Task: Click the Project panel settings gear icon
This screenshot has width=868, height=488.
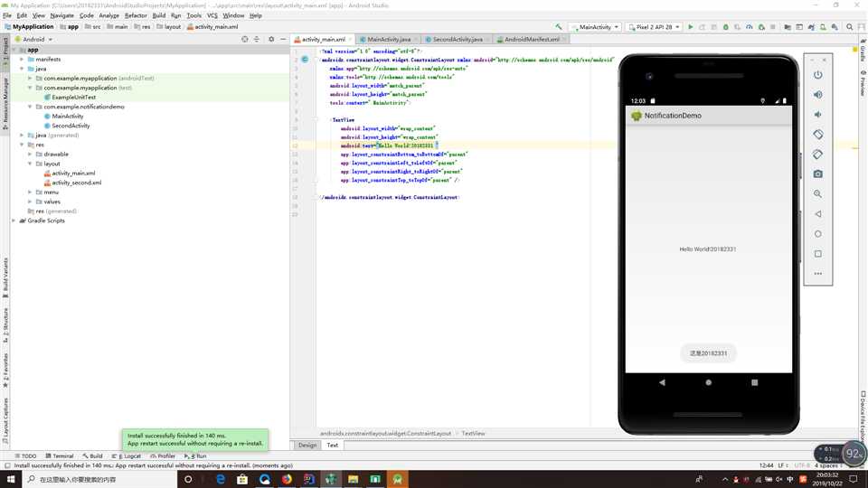Action: pyautogui.click(x=271, y=39)
